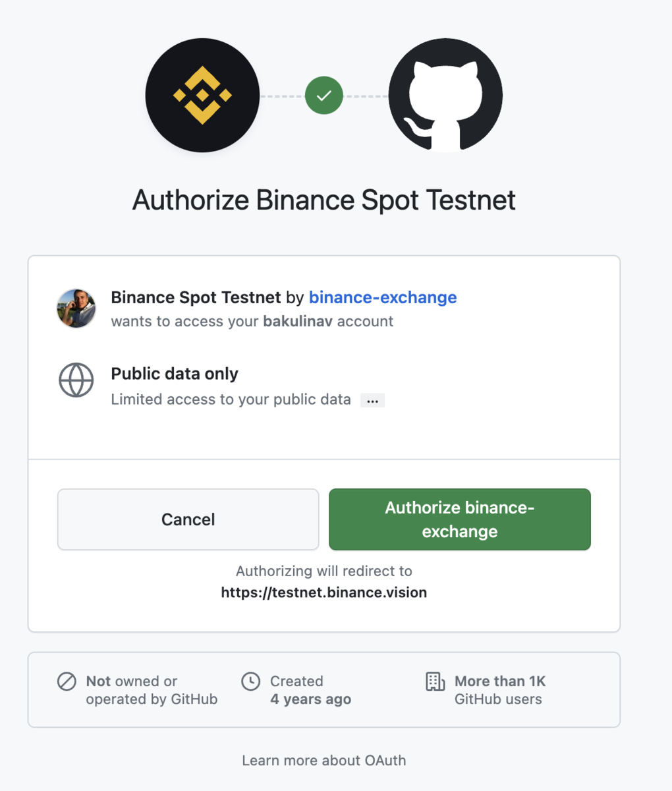Screen dimensions: 672x791
Task: Click the GitHub Octocat logo
Action: (445, 96)
